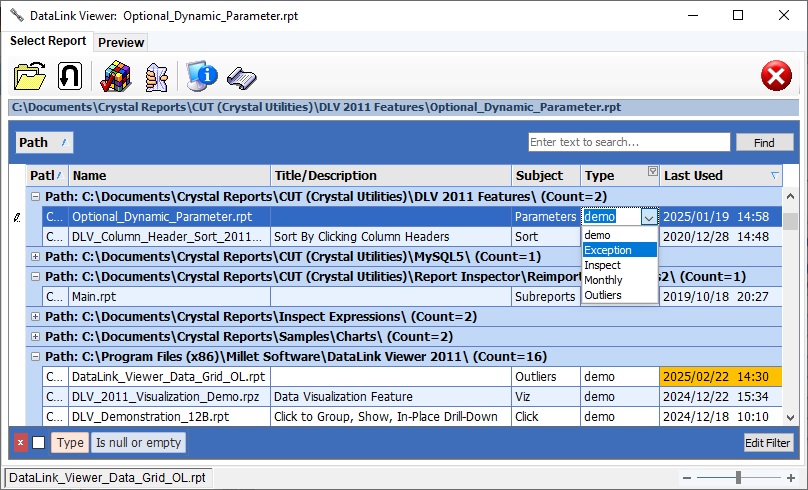Click the row edit pencil indicator

click(x=17, y=217)
